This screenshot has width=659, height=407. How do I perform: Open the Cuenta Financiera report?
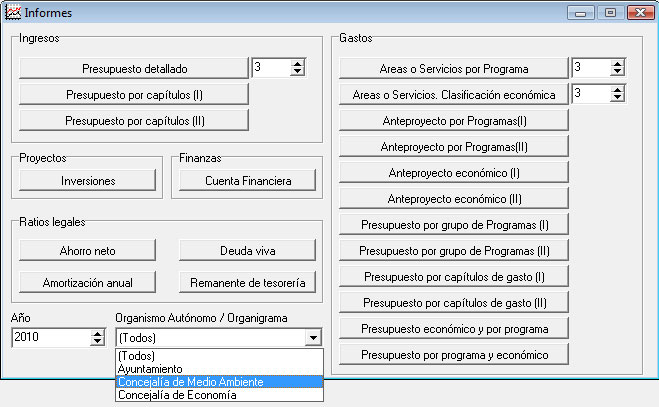pyautogui.click(x=248, y=180)
